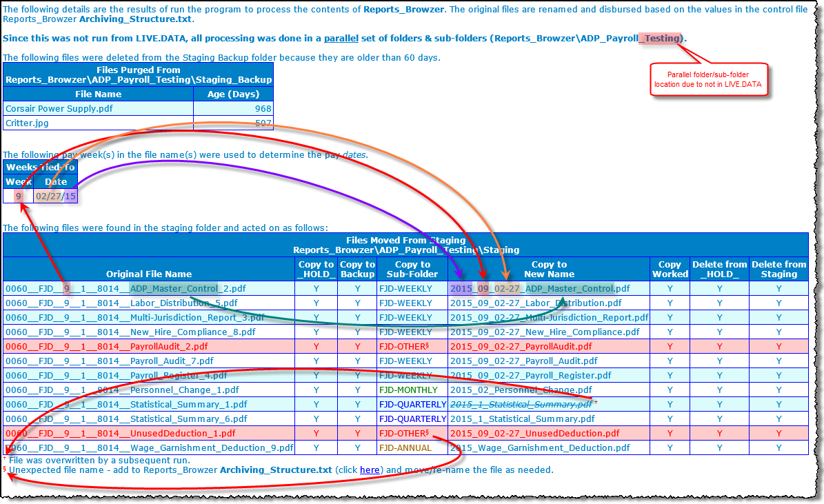The image size is (824, 504).
Task: Click the 'Original File Name' column header
Action: point(149,274)
